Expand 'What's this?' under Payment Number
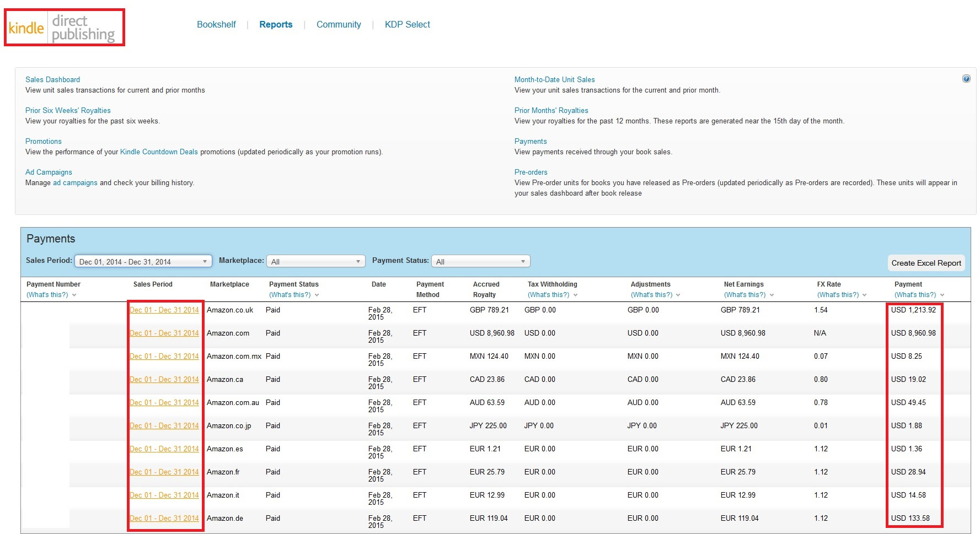Viewport: 980px width, 534px height. pos(51,295)
